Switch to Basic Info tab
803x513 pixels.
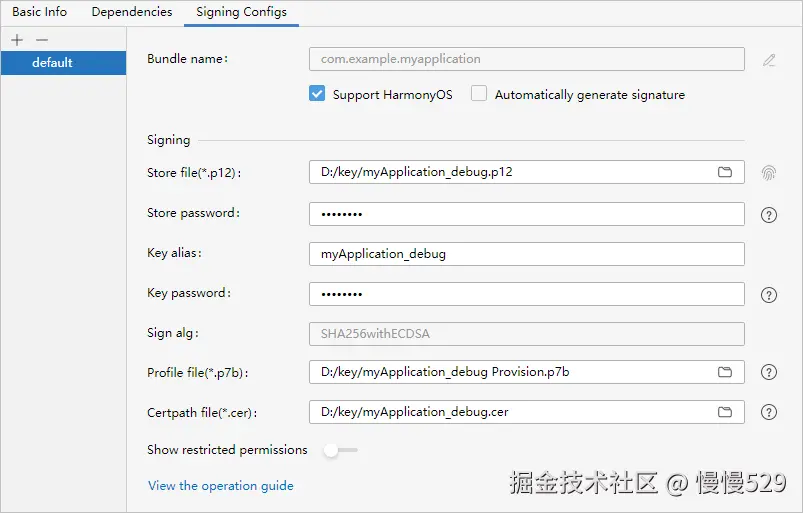pyautogui.click(x=39, y=12)
